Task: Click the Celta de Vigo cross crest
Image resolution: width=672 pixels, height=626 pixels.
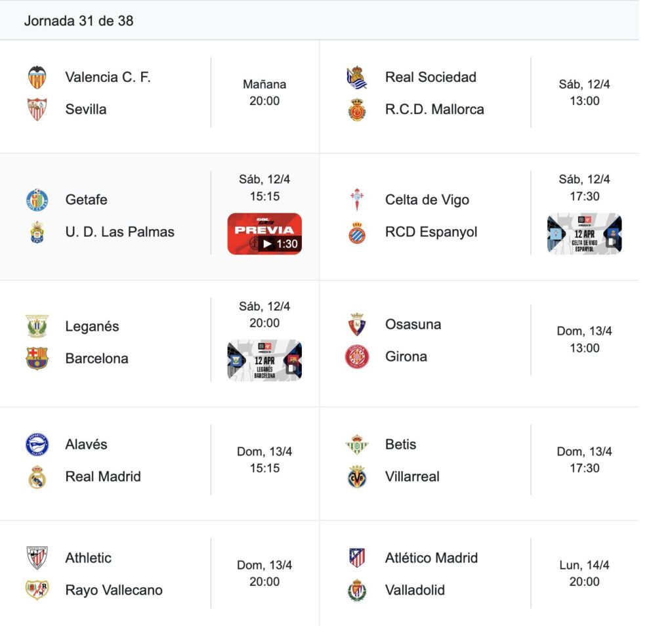Action: (356, 199)
